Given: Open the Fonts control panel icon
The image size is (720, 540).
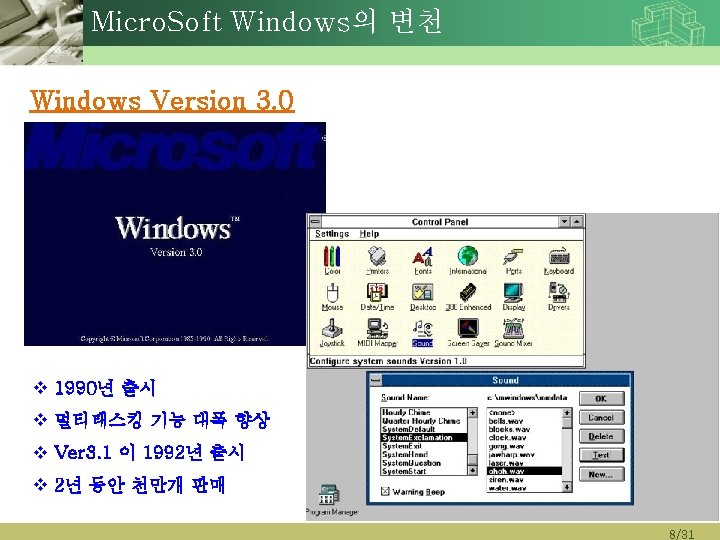Looking at the screenshot, I should click(422, 260).
